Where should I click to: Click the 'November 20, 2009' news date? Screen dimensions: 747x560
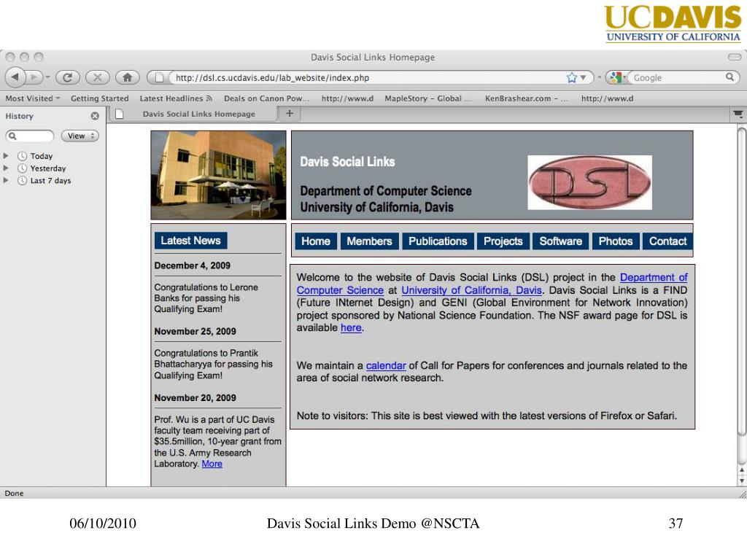pos(195,398)
